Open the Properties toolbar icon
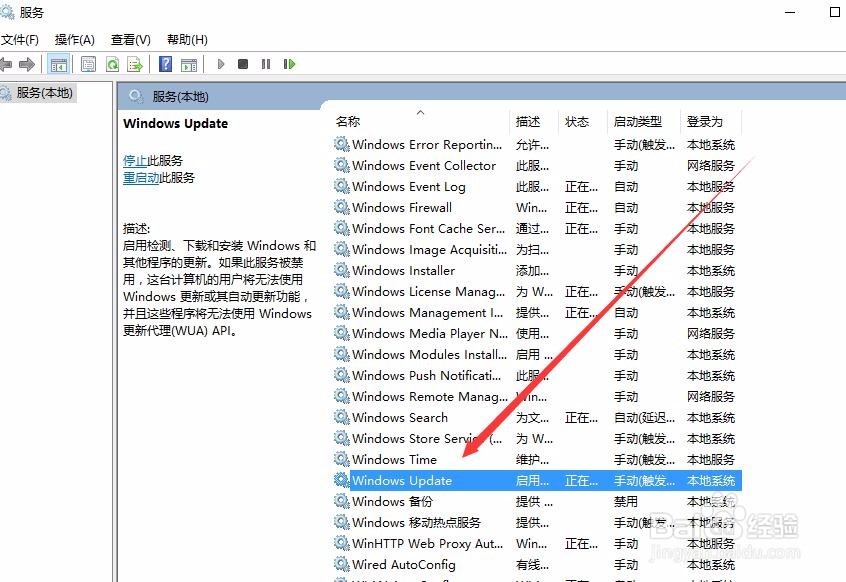846x582 pixels. (x=88, y=65)
